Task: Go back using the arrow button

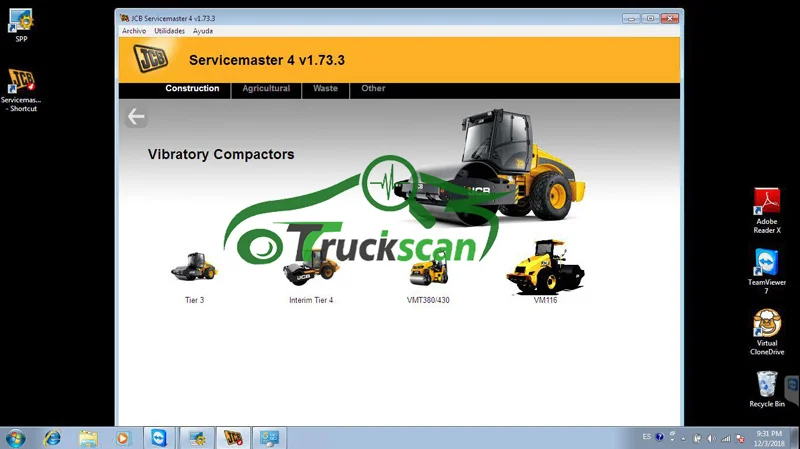Action: (x=136, y=117)
